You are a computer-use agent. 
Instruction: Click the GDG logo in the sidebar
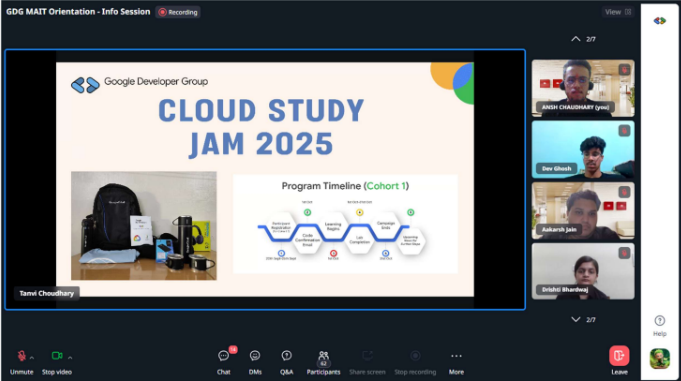[660, 20]
